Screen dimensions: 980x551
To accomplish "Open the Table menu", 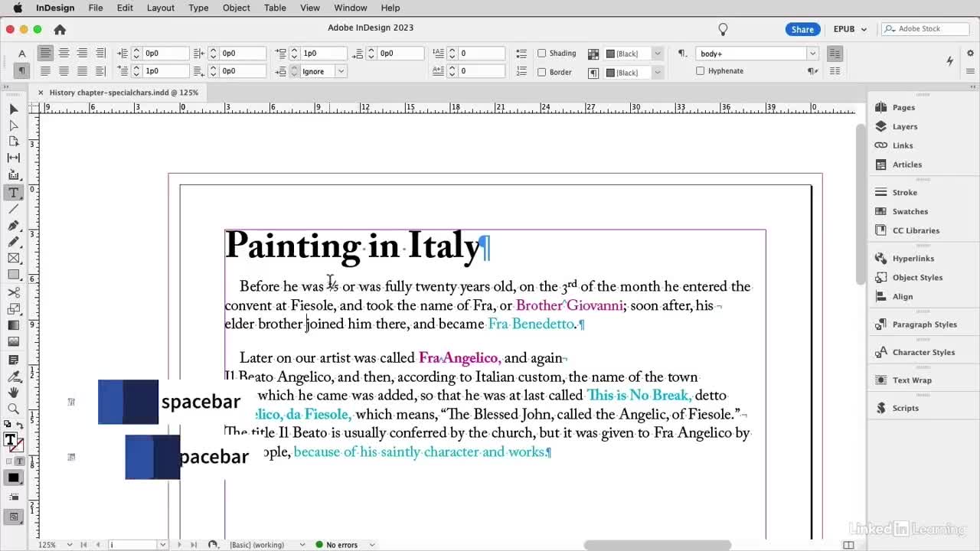I will (x=275, y=8).
